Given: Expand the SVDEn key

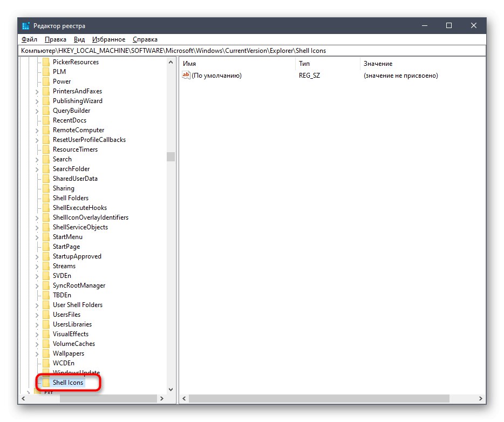Looking at the screenshot, I should [37, 276].
